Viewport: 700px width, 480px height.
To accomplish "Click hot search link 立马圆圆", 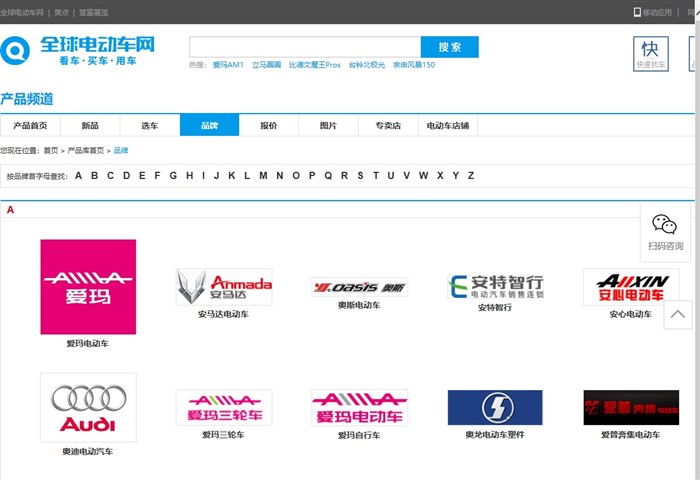I will tap(267, 65).
